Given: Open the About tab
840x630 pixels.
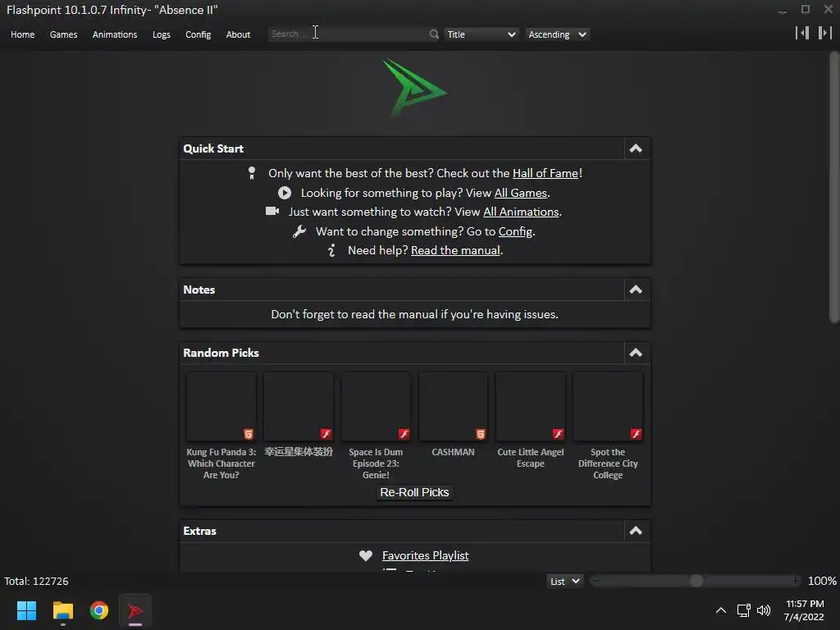Looking at the screenshot, I should coord(238,34).
